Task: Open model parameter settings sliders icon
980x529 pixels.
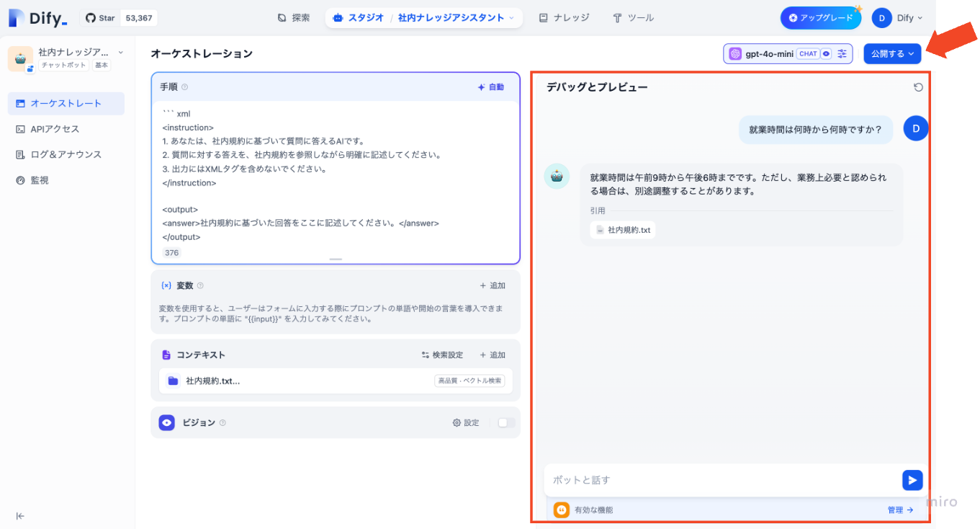Action: click(x=842, y=53)
